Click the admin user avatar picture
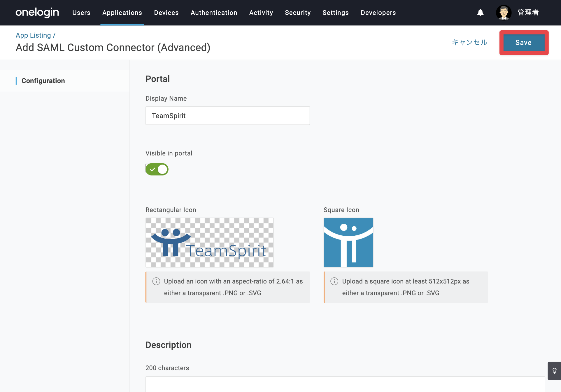Screen dimensions: 561x392 pyautogui.click(x=504, y=13)
